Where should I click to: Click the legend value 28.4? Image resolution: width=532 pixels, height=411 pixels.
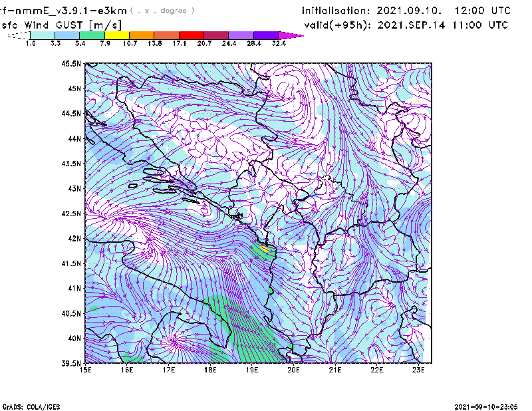click(x=254, y=43)
